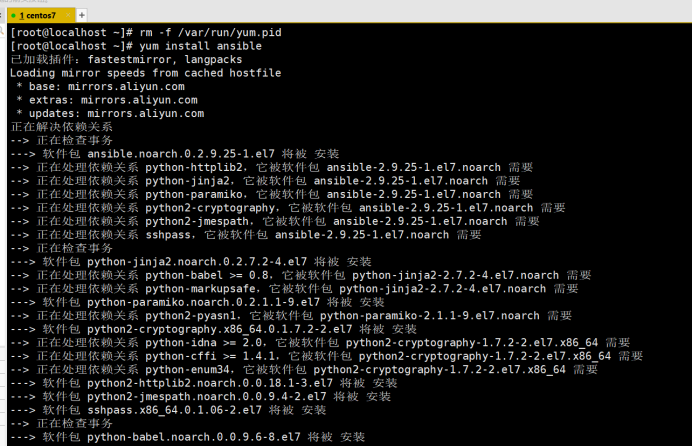Click the 'python2-httplib2.noarch.0.0.18.1-3.el7' package line
The width and height of the screenshot is (692, 446).
pyautogui.click(x=204, y=383)
